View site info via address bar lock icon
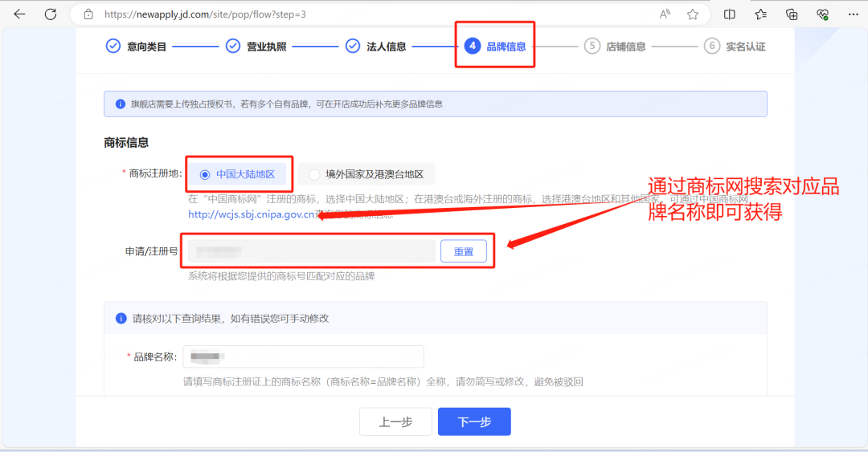Viewport: 868px width, 452px height. pos(88,14)
